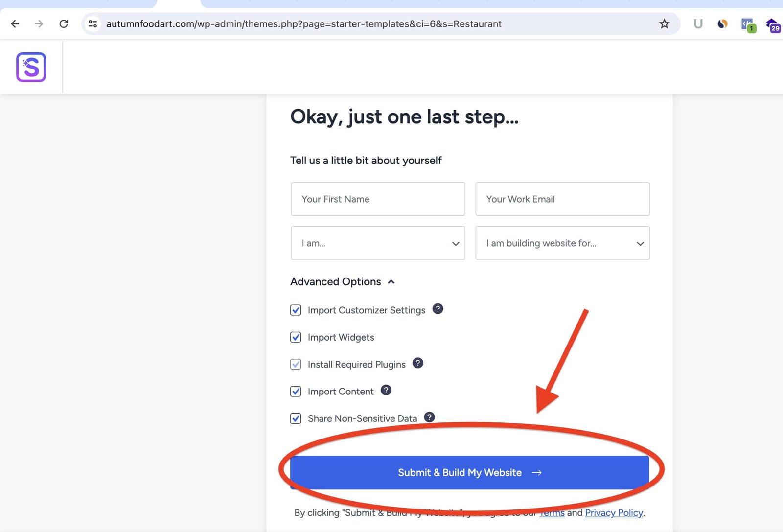Uncheck Import Content checkbox
Screen dimensions: 783x532
click(296, 392)
